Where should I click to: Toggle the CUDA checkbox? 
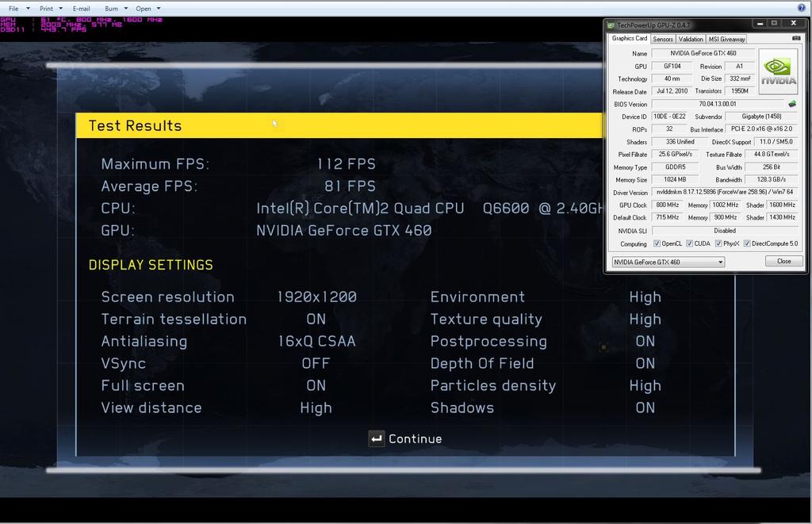pos(689,243)
